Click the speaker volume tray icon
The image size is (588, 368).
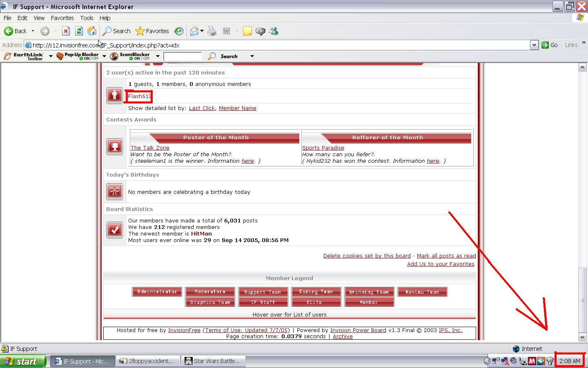[x=514, y=361]
